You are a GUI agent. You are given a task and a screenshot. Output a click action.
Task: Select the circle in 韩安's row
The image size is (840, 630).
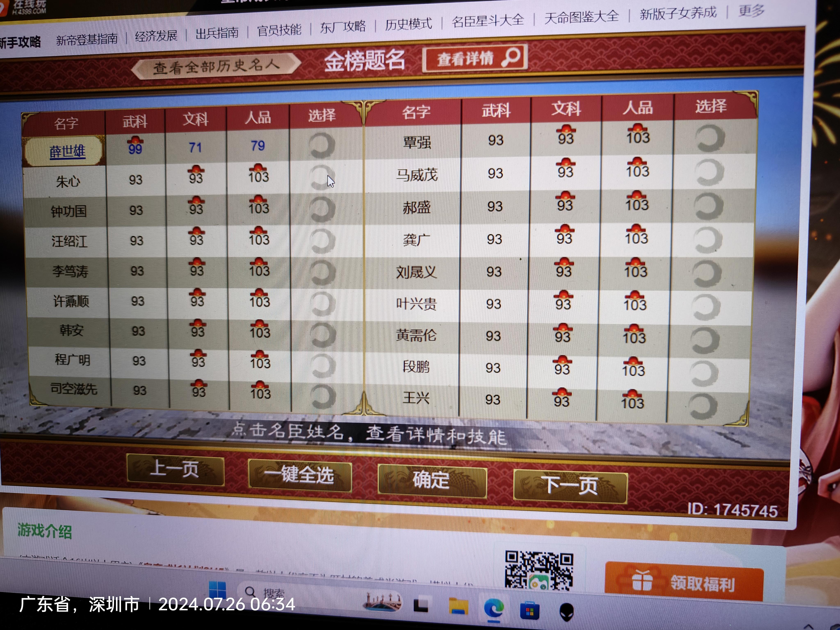tap(323, 334)
